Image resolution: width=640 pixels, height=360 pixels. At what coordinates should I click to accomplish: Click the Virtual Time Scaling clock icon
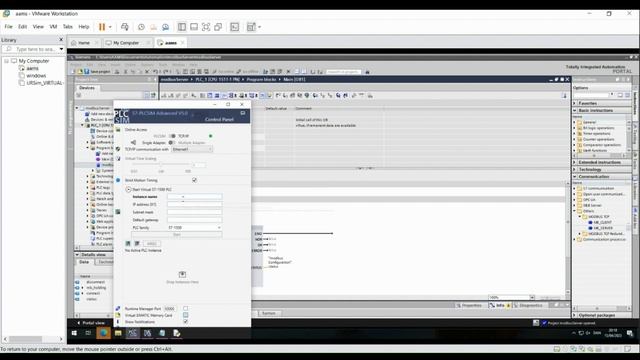(118, 158)
